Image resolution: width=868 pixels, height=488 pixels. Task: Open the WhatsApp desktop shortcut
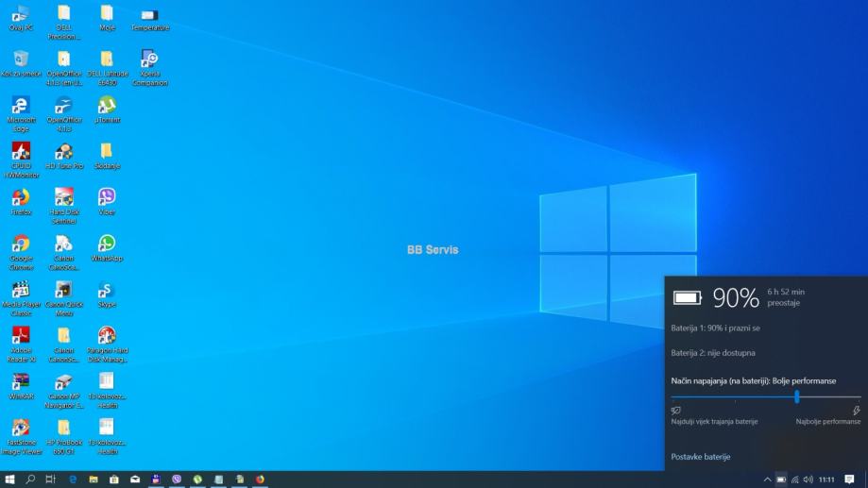[107, 247]
